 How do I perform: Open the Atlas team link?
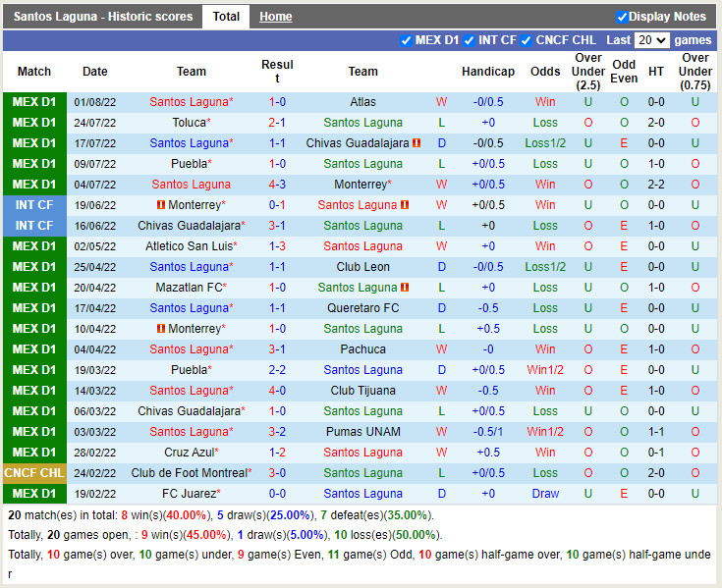(362, 102)
